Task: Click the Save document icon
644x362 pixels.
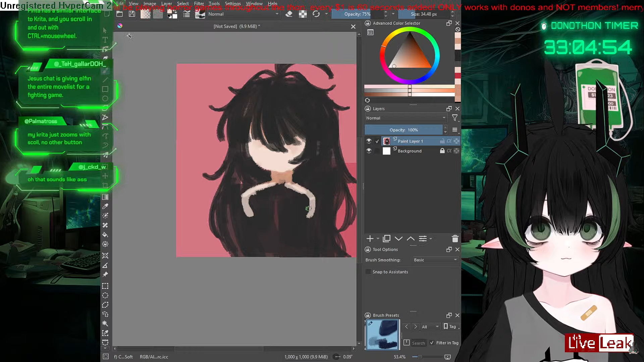Action: pyautogui.click(x=132, y=14)
